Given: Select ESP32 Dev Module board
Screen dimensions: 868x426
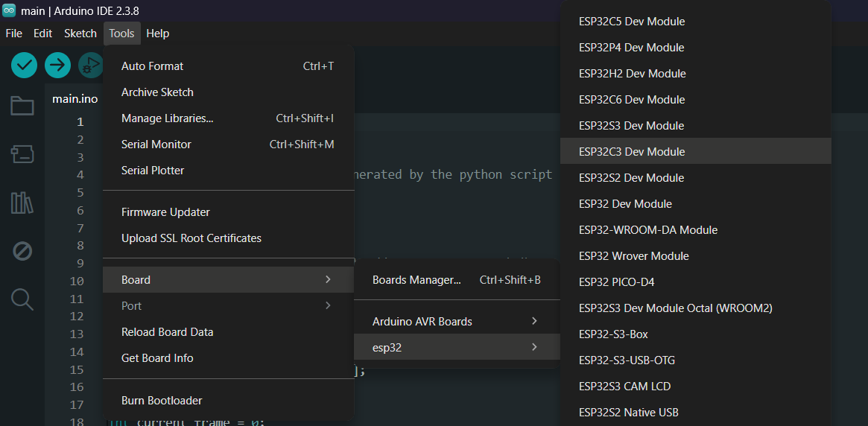Looking at the screenshot, I should [696, 203].
